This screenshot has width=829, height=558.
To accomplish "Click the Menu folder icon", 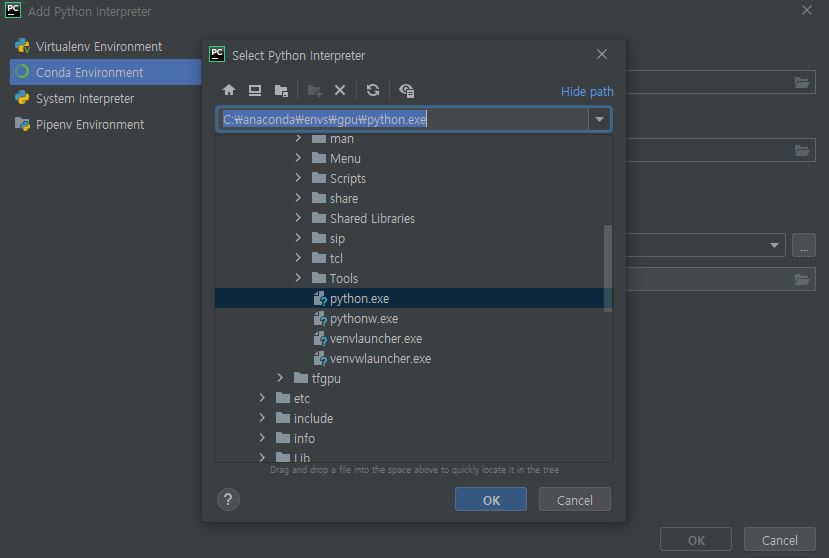I will [319, 158].
